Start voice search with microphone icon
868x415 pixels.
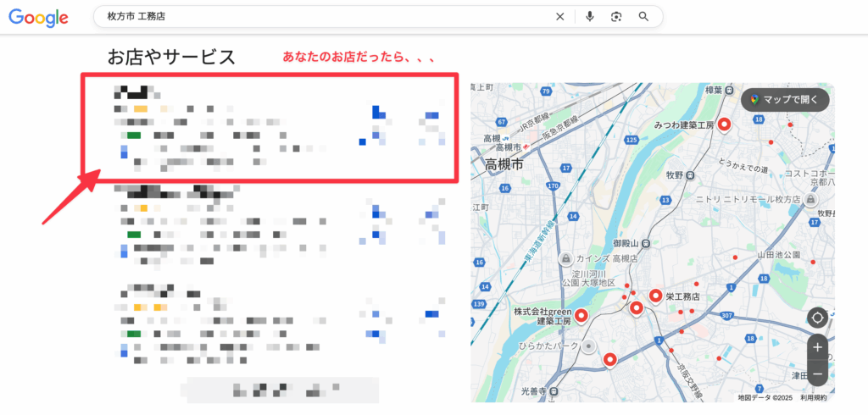[x=589, y=17]
